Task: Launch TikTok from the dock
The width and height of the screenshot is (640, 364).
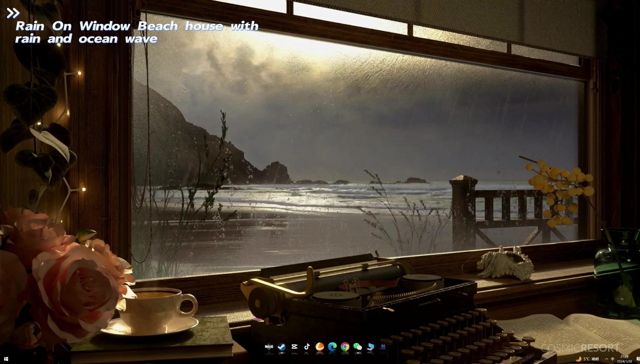Action: click(307, 346)
